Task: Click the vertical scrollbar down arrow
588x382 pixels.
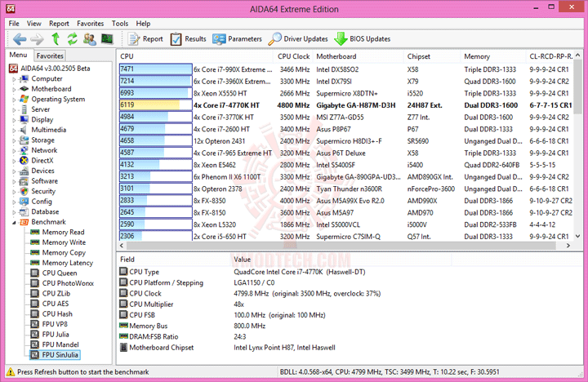Action: tap(578, 236)
